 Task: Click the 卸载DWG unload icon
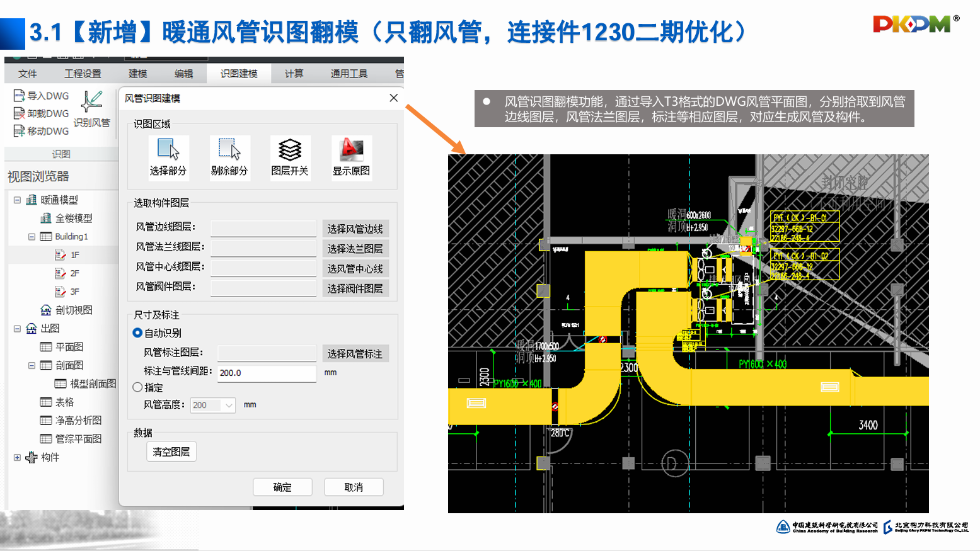point(20,113)
